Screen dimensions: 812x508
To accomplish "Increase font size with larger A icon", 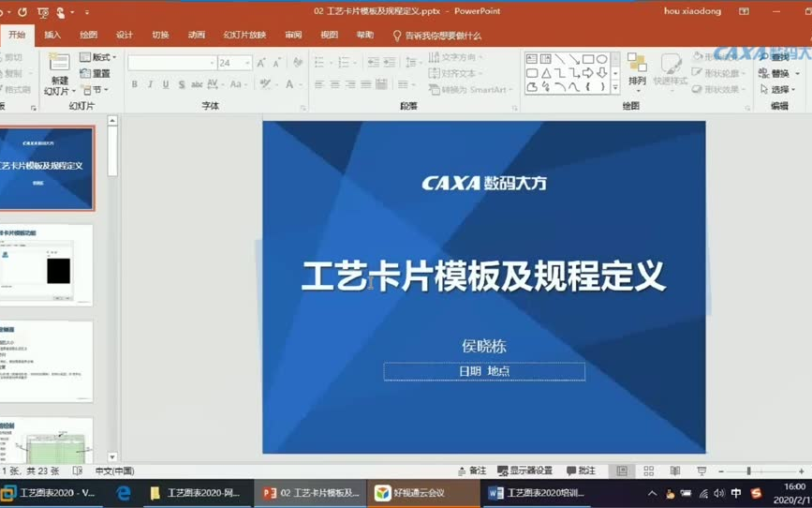I will click(261, 63).
